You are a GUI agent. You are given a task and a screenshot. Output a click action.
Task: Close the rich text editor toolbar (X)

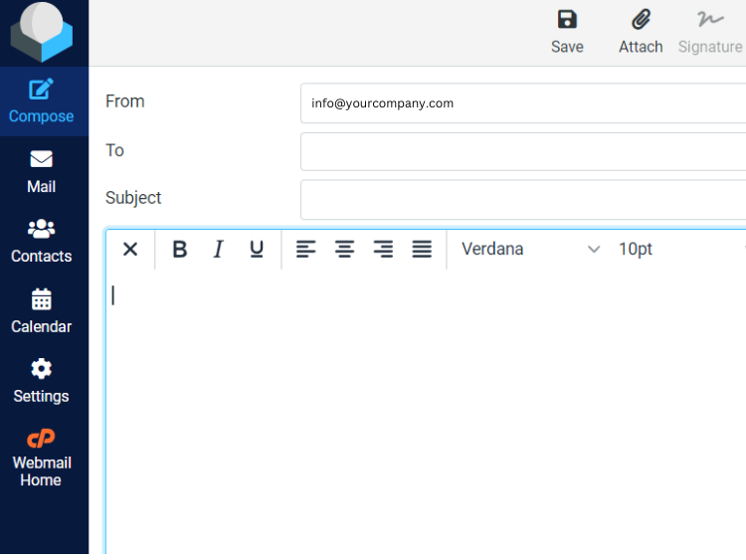click(130, 249)
